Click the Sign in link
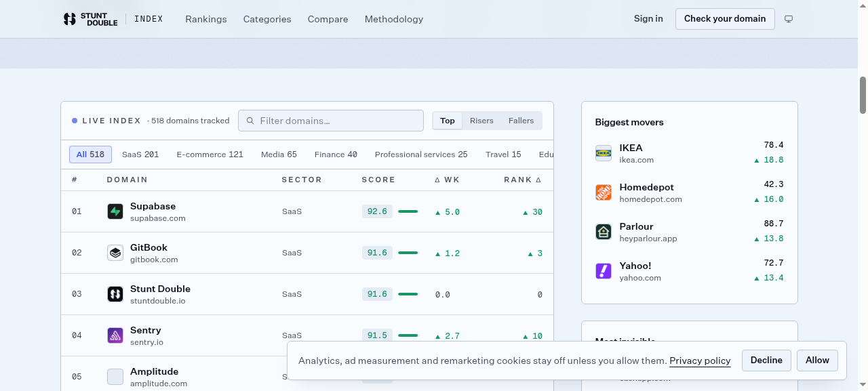Viewport: 868px width, 391px height. pos(648,19)
